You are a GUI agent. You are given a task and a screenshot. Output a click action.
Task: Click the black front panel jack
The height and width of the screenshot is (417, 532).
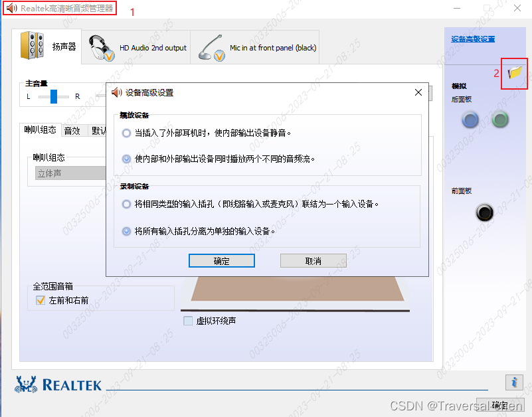[x=484, y=212]
